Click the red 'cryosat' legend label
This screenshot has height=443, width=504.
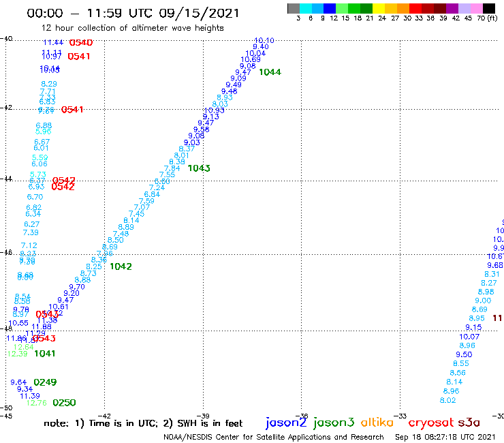pos(430,423)
